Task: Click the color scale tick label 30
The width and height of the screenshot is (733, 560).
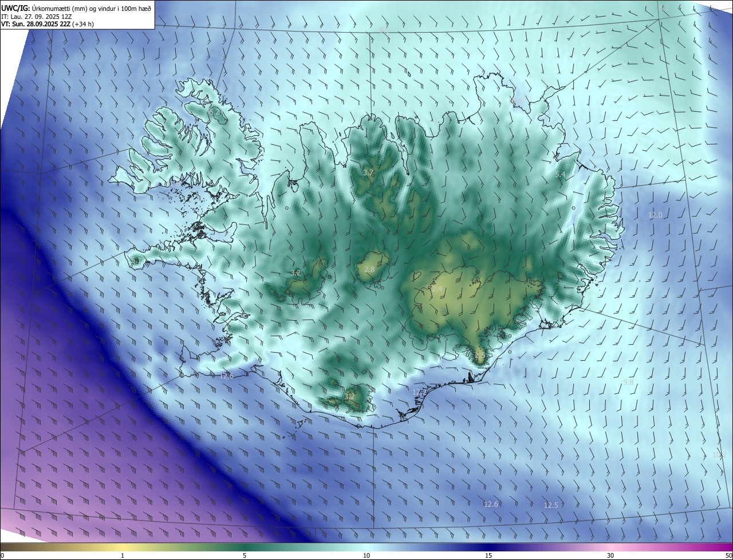Action: [610, 555]
